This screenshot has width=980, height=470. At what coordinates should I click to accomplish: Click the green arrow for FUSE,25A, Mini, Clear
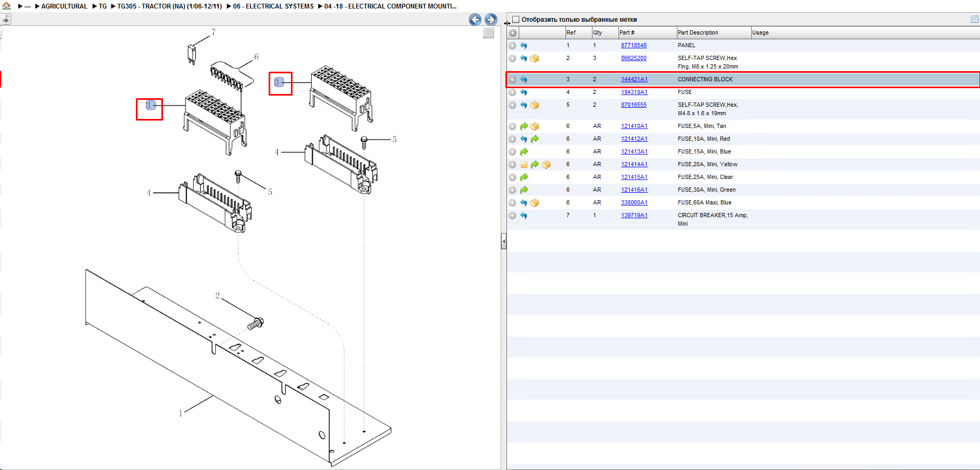pos(524,177)
